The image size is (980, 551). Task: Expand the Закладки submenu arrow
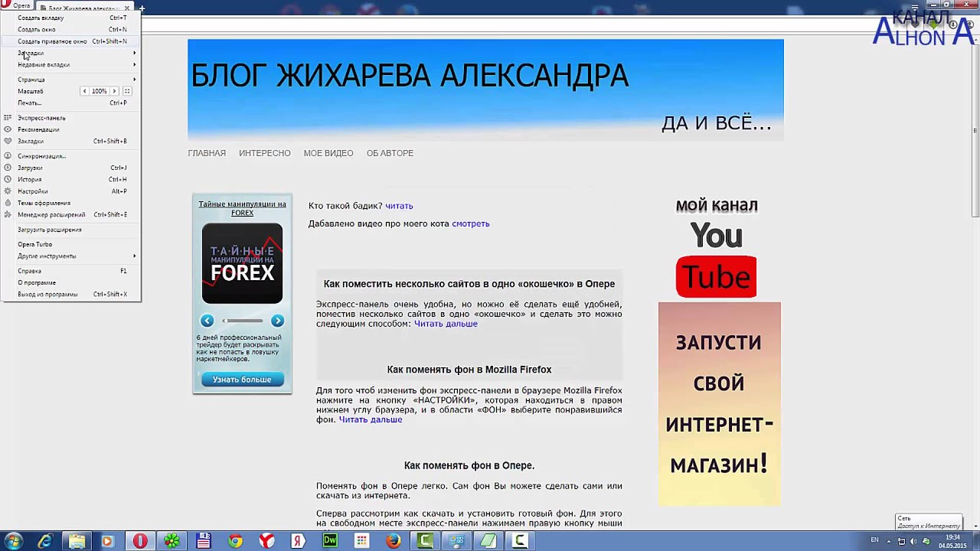[134, 53]
